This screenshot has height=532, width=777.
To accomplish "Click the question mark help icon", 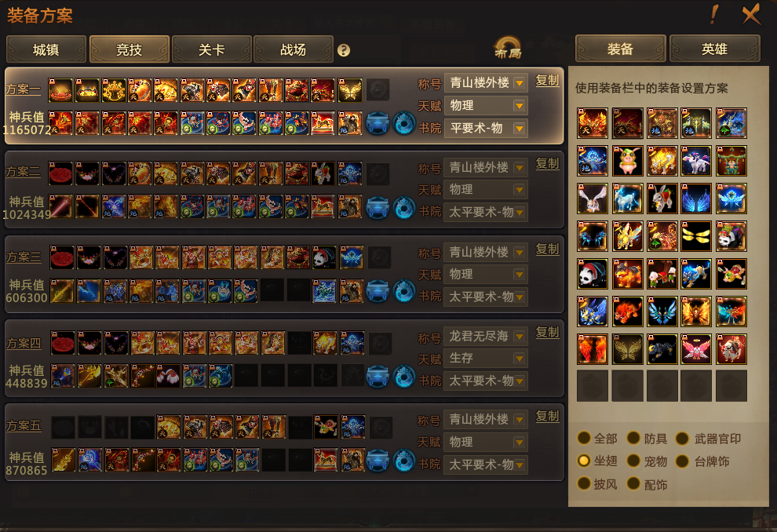I will (344, 50).
